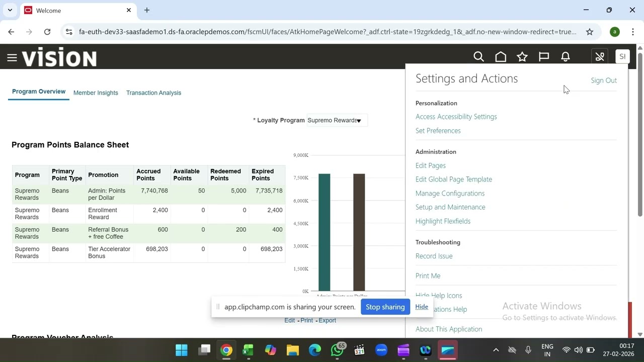Open volume control in system tray

coord(578,350)
